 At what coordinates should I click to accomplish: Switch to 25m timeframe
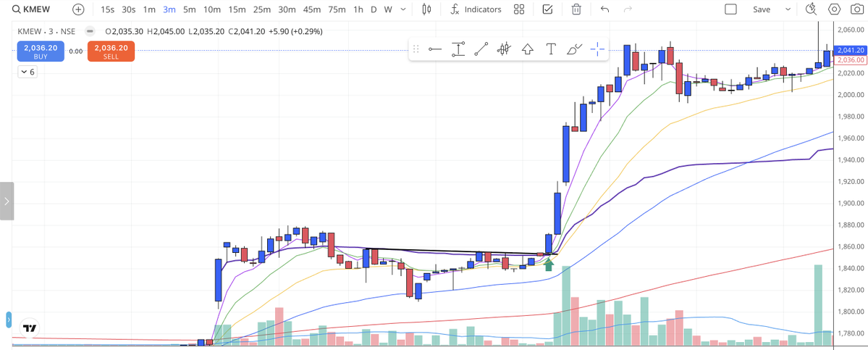262,9
